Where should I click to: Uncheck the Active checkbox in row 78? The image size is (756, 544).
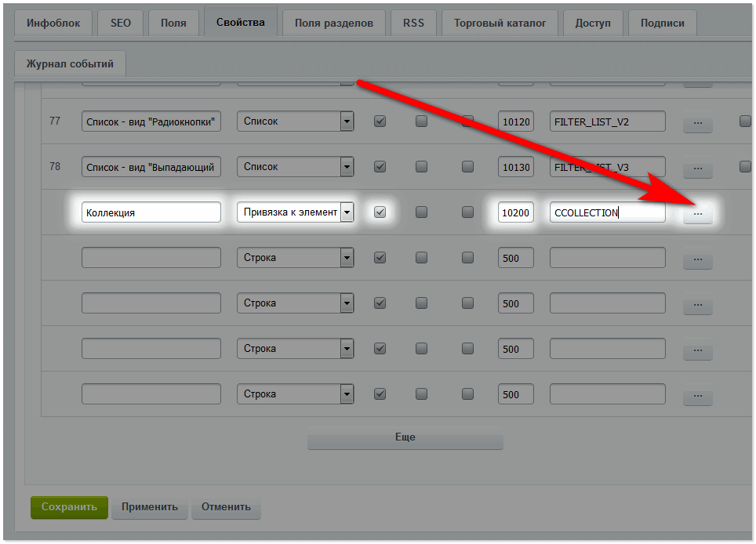coord(380,167)
